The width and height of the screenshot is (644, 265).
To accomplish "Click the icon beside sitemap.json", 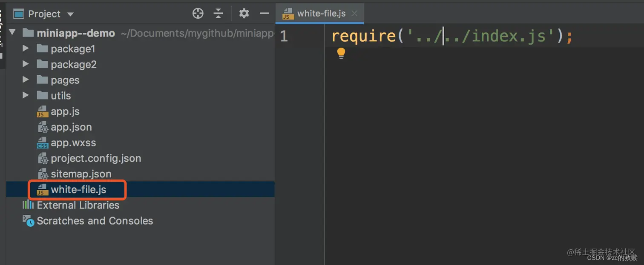I will point(42,174).
